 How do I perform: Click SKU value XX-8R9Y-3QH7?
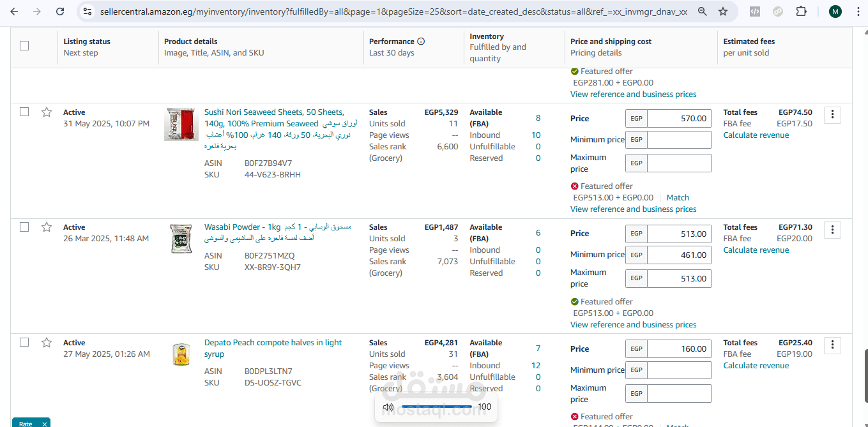pyautogui.click(x=273, y=267)
